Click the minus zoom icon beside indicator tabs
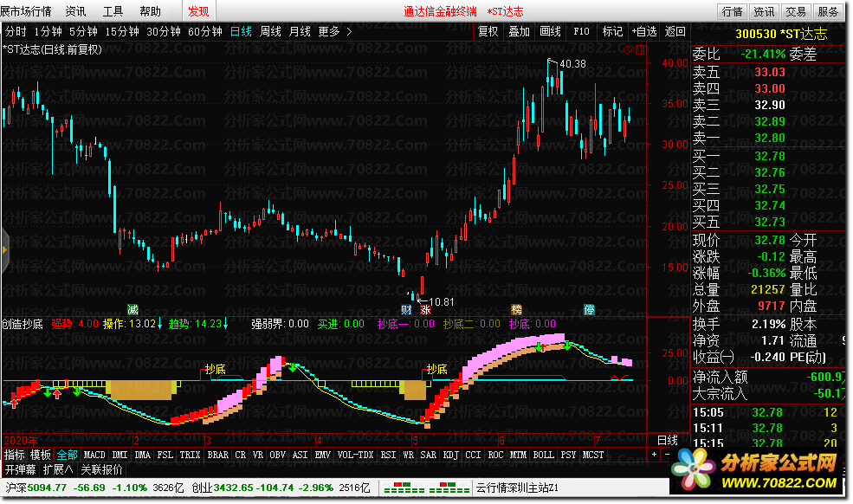Image resolution: width=853 pixels, height=504 pixels. point(668,455)
